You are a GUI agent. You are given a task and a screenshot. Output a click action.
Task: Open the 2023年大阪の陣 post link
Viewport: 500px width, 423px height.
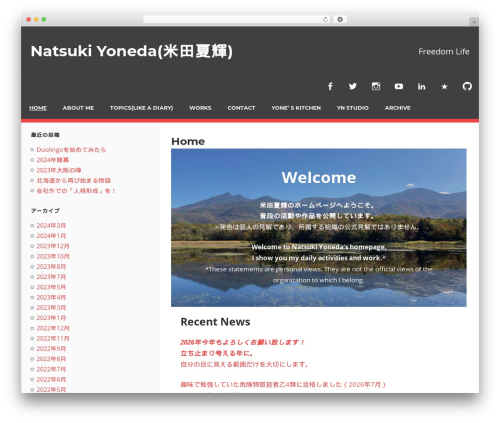pyautogui.click(x=59, y=170)
